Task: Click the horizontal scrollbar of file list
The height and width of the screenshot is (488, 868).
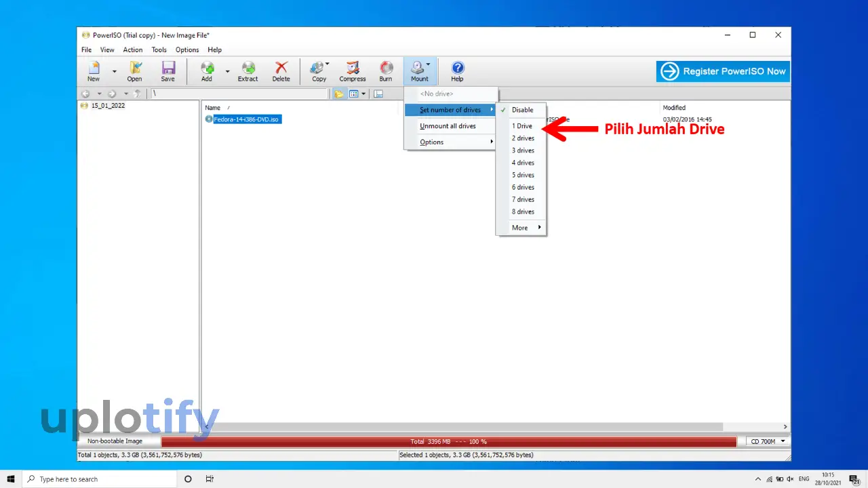Action: click(x=468, y=427)
